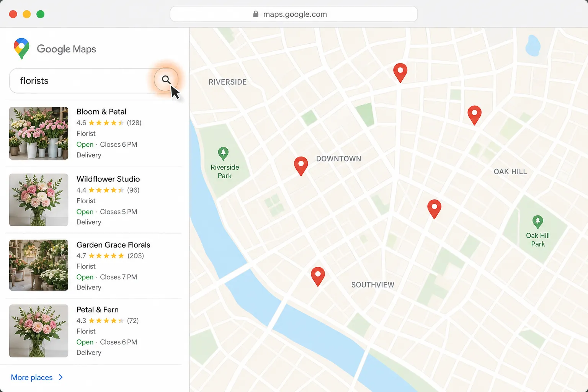Close the browser window with the red button
Screen dimensions: 588x392
coord(13,14)
